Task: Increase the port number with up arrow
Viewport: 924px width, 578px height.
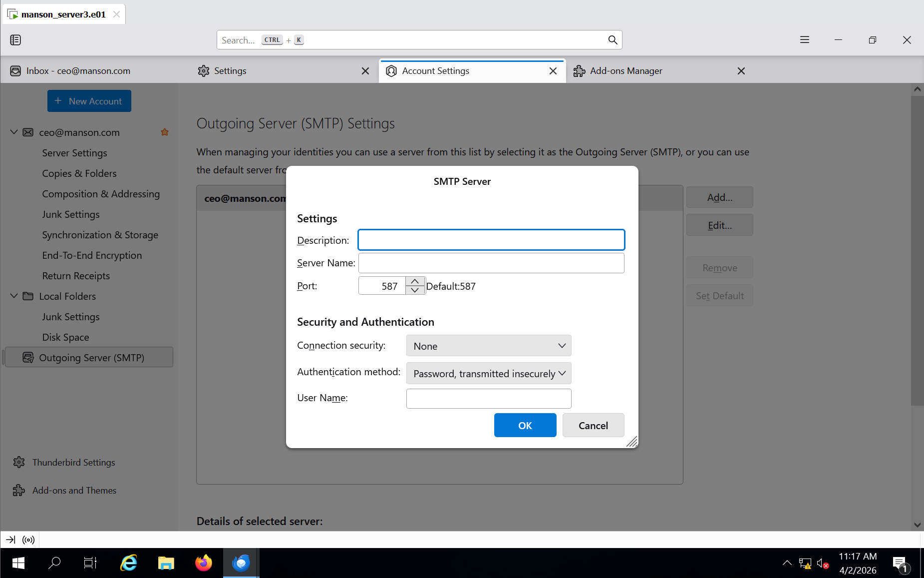Action: pos(415,281)
